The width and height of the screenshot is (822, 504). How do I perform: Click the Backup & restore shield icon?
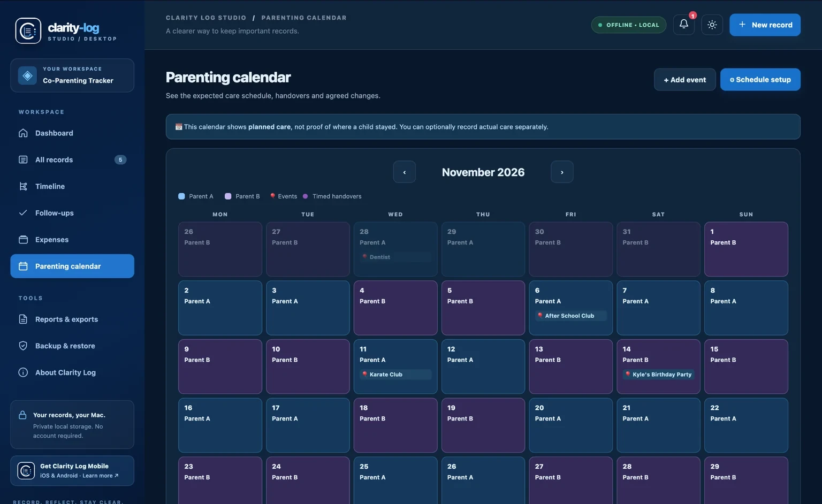click(x=23, y=346)
